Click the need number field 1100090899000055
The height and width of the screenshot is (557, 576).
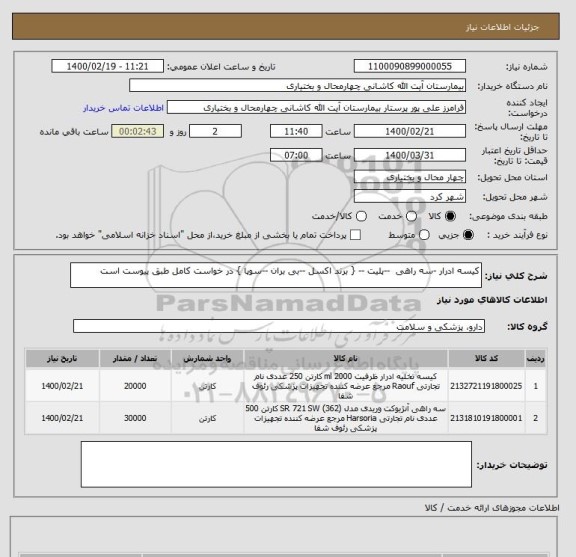point(410,66)
